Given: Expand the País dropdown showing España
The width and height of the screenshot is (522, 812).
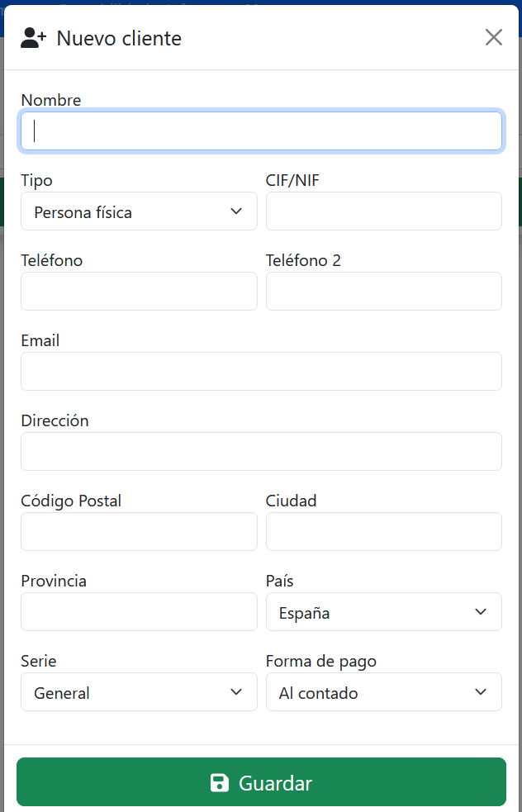Looking at the screenshot, I should pos(384,612).
